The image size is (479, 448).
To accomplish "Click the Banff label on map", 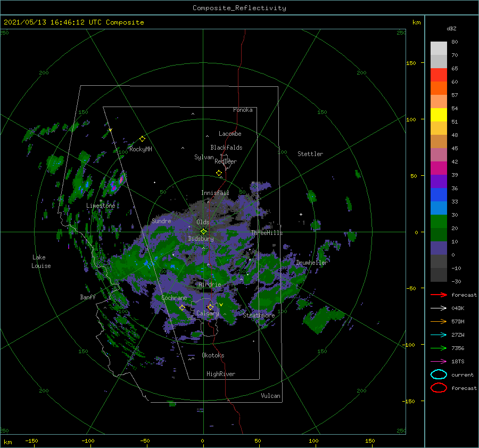I will tap(88, 297).
